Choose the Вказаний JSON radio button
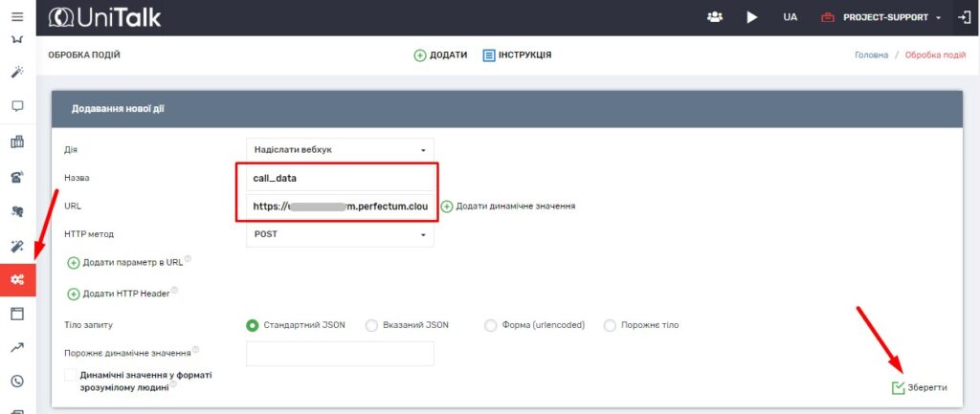Image resolution: width=980 pixels, height=414 pixels. tap(371, 325)
